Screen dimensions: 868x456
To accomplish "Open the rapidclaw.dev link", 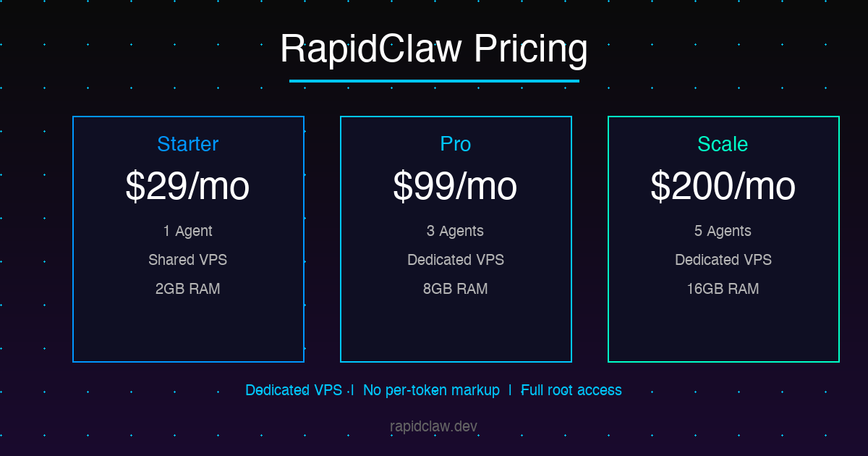I will click(434, 426).
